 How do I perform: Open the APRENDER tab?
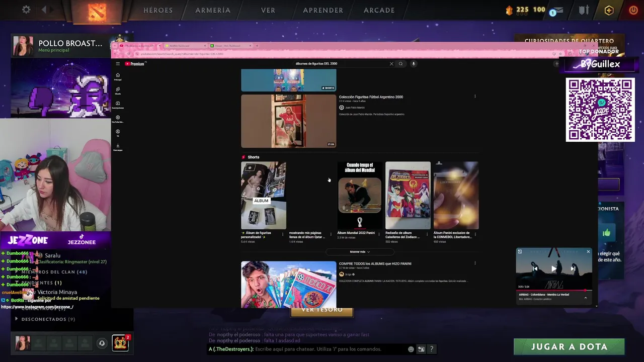point(323,10)
